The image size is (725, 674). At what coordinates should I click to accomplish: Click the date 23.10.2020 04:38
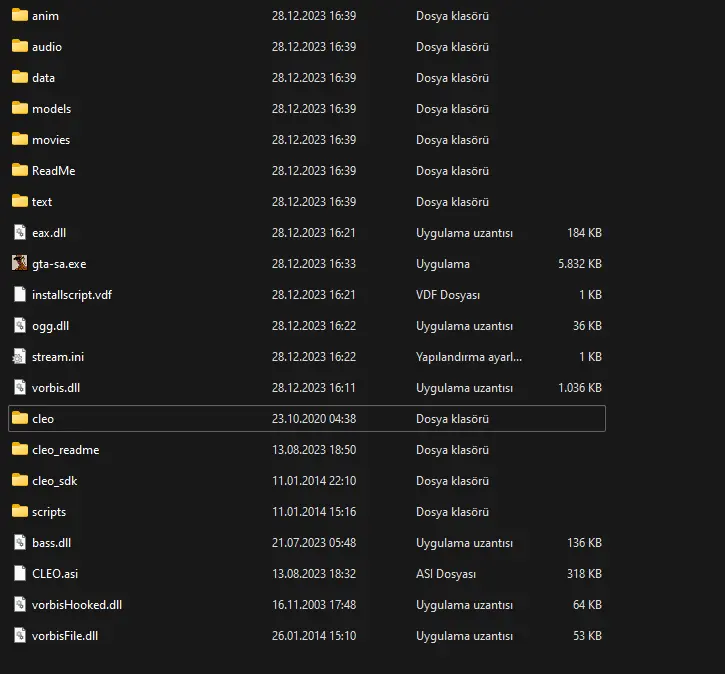point(314,419)
